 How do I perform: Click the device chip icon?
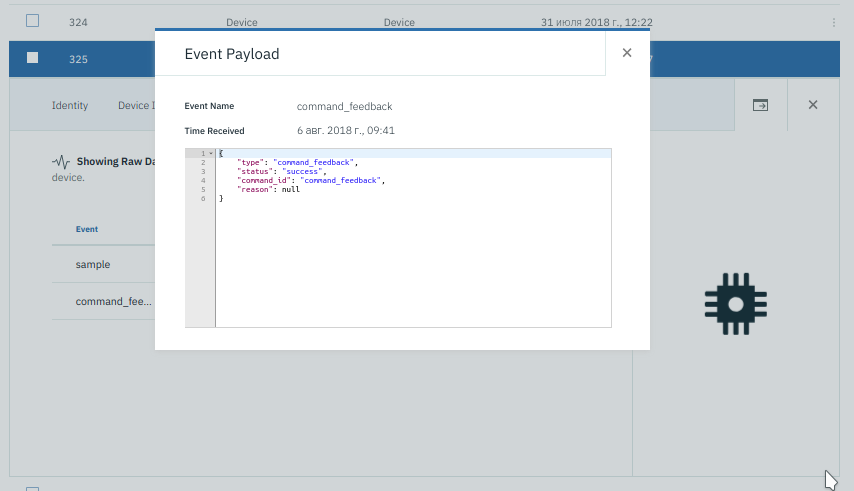736,304
